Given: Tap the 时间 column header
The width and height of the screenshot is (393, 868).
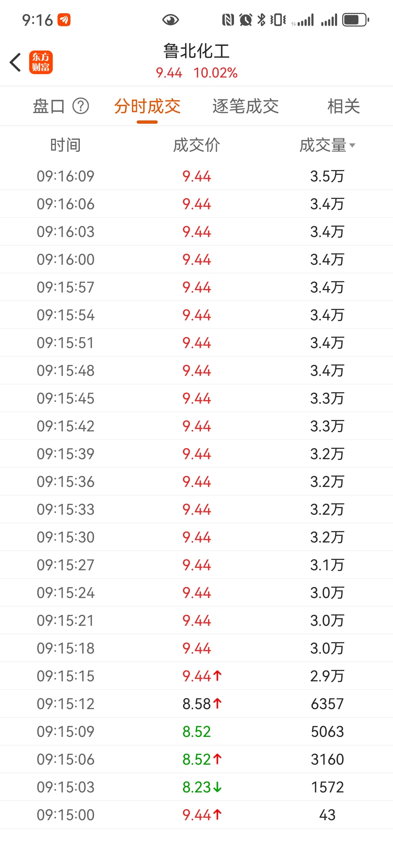Looking at the screenshot, I should click(x=65, y=145).
